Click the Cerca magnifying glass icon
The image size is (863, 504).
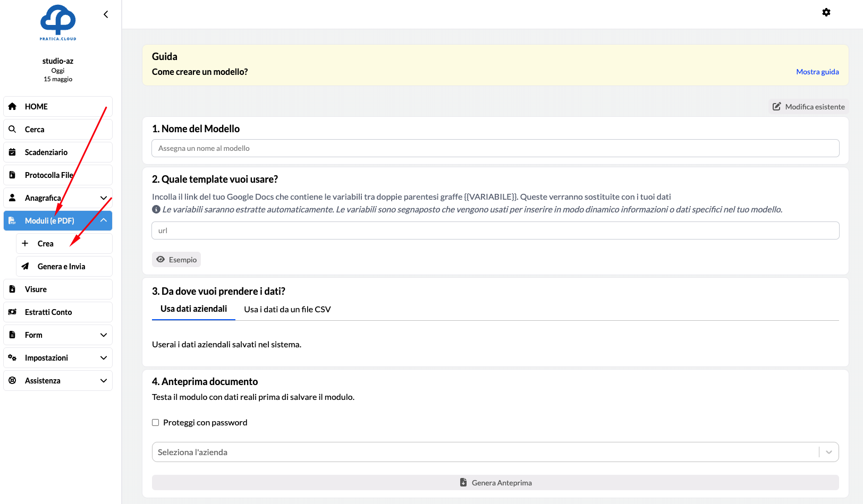pos(12,129)
